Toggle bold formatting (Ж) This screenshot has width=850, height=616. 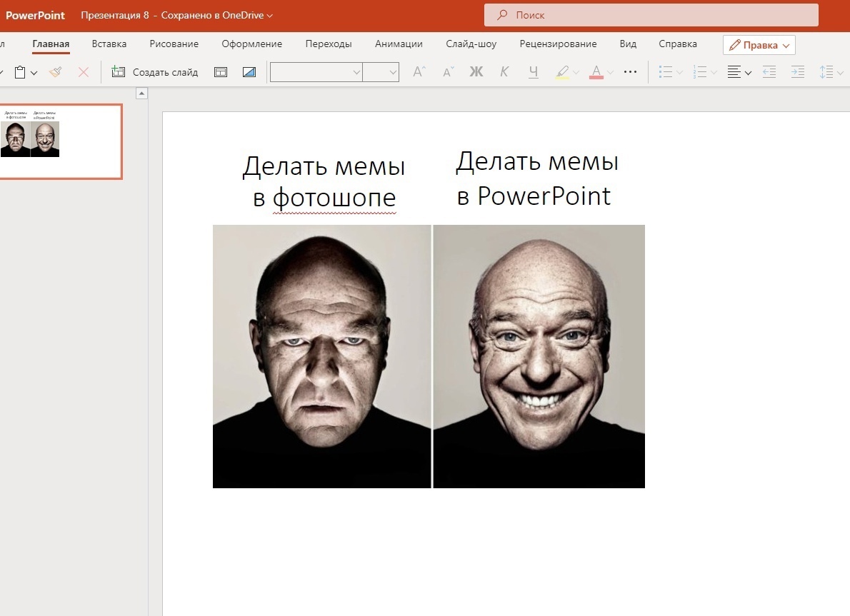(476, 72)
